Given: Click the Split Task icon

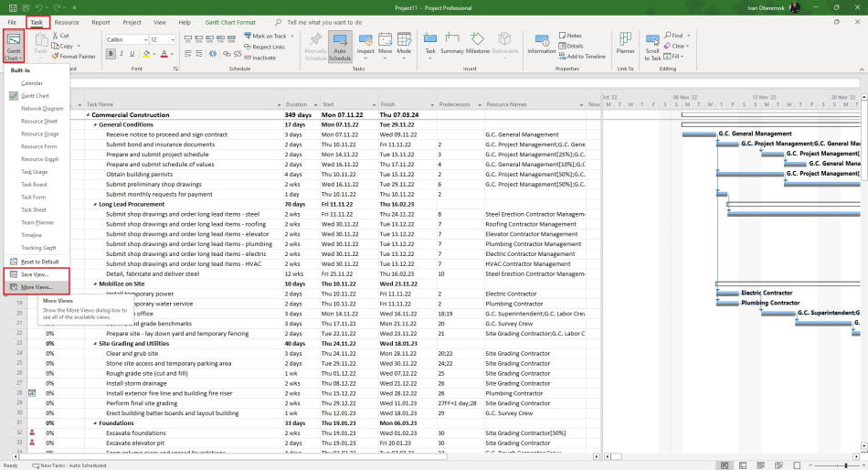Looking at the screenshot, I should [213, 54].
